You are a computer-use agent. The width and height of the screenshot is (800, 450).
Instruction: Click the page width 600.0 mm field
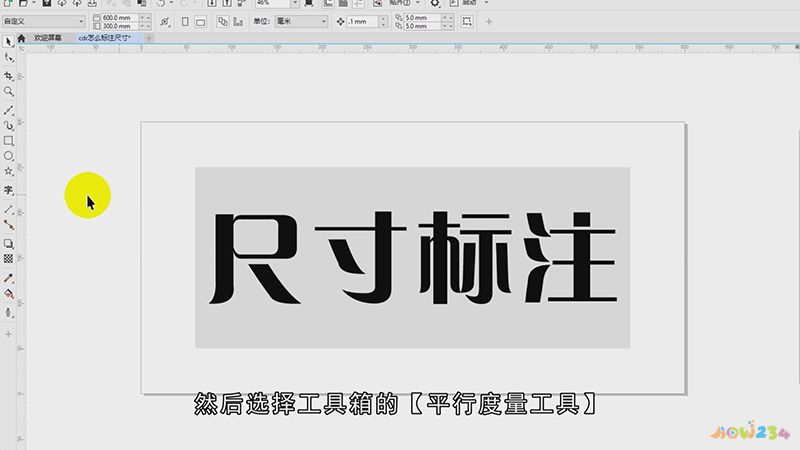point(119,18)
